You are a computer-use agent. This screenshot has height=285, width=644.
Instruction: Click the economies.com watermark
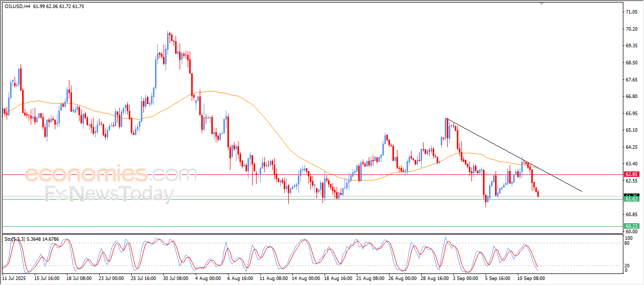[104, 175]
